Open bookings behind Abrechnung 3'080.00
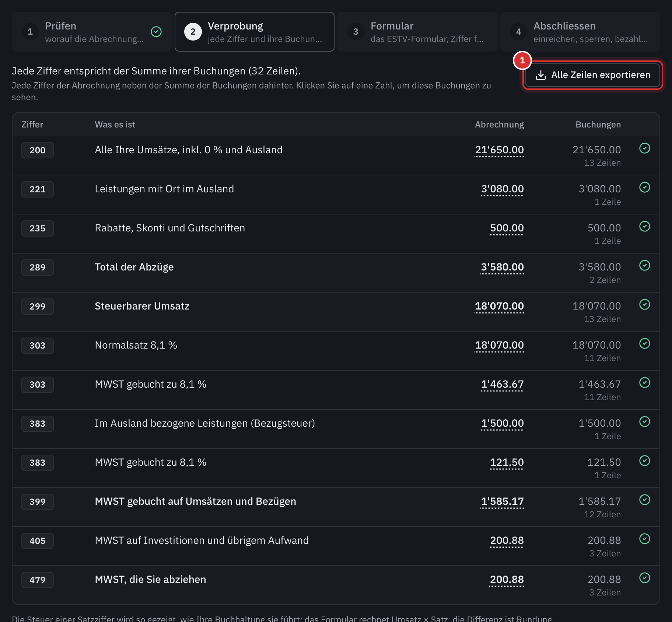Screen dimensions: 672x622 click(x=502, y=189)
